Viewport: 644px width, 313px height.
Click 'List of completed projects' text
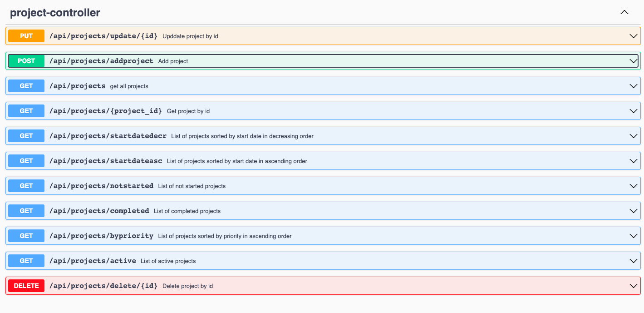click(187, 211)
